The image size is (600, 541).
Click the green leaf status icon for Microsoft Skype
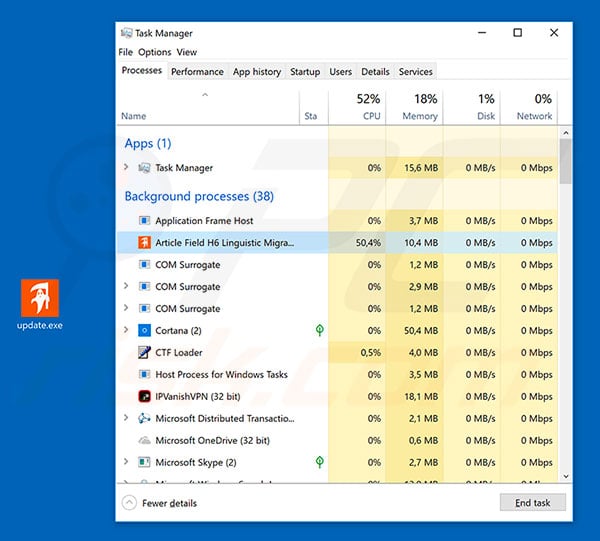point(320,462)
